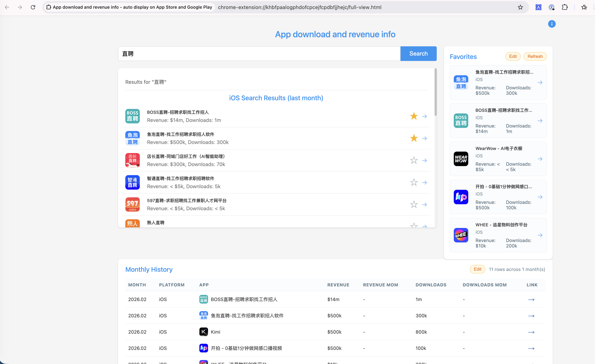Open the WHEE favorite card arrow
The height and width of the screenshot is (364, 595).
click(540, 235)
